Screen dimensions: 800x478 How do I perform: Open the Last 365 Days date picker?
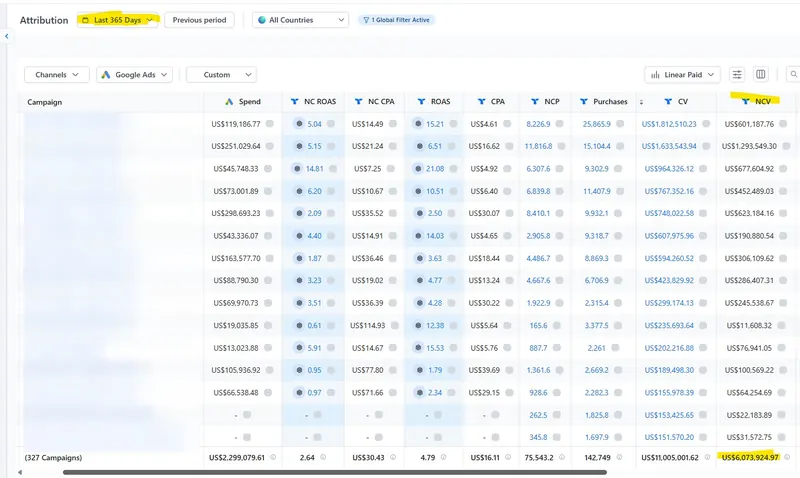click(117, 20)
